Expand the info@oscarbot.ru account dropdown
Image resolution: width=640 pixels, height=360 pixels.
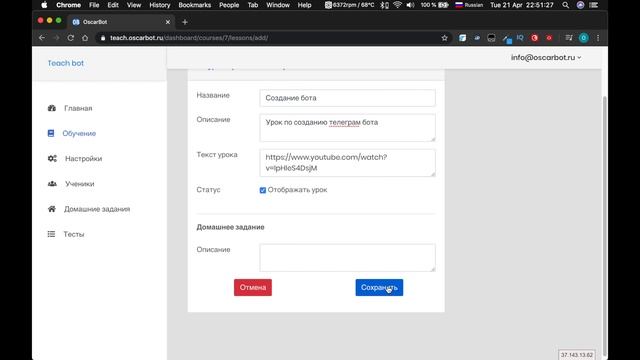546,58
